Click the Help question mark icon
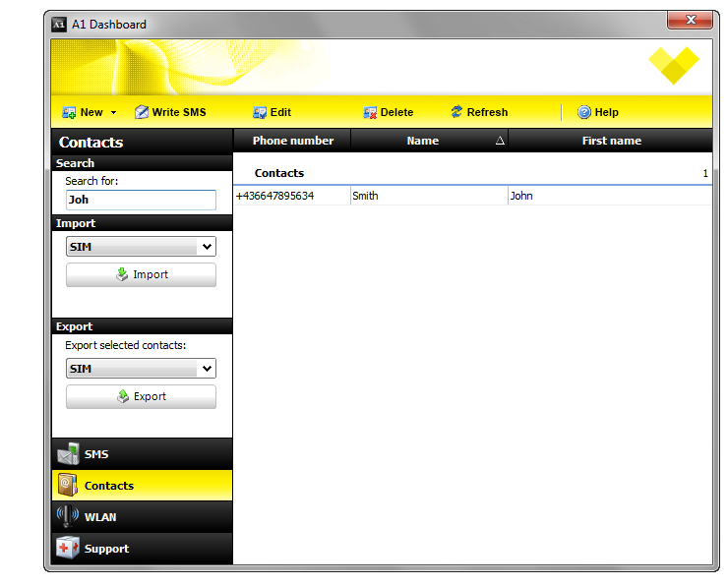728x586 pixels. pyautogui.click(x=584, y=112)
